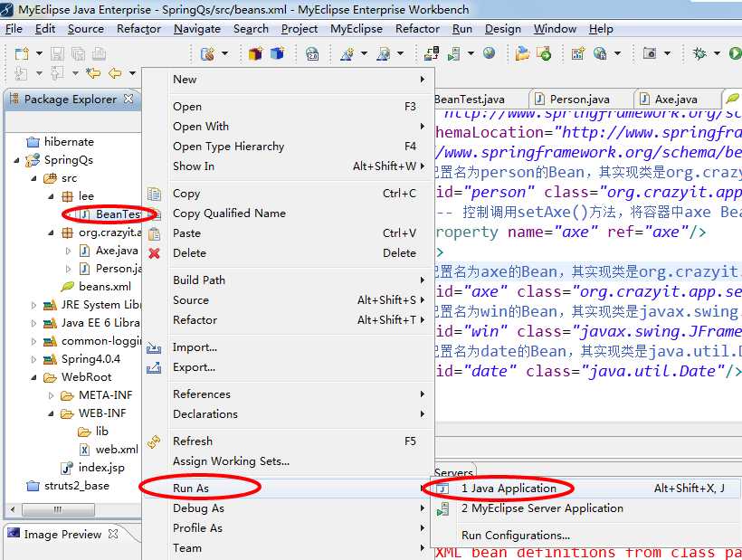The height and width of the screenshot is (560, 742).
Task: Open Run Configurations... entry
Action: (585, 536)
